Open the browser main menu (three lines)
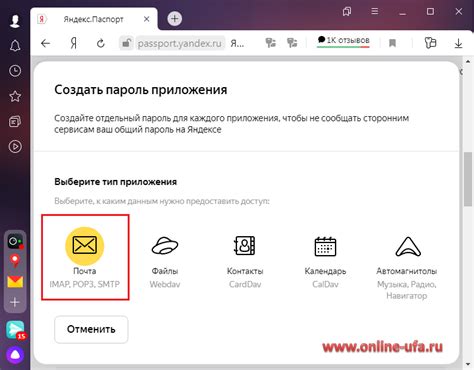 click(375, 12)
